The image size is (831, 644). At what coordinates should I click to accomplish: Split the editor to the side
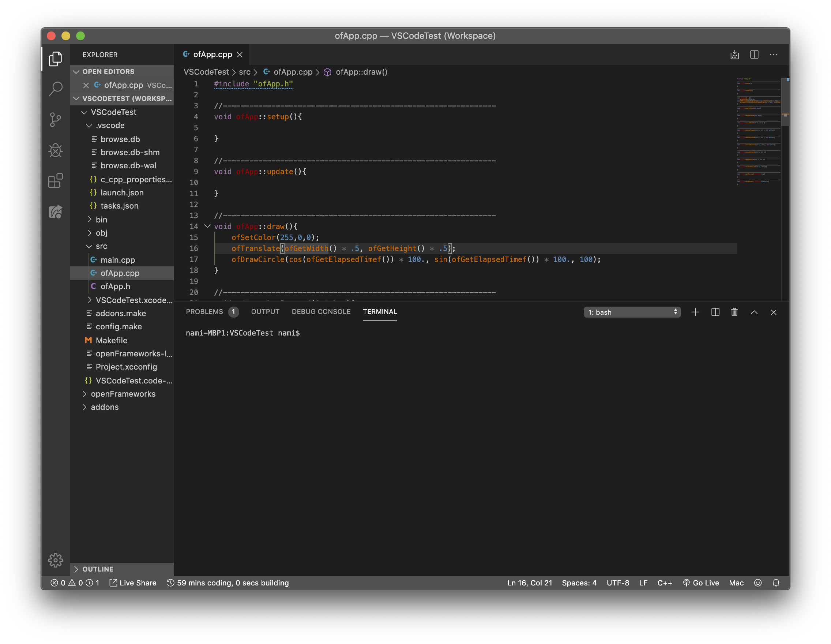coord(754,55)
